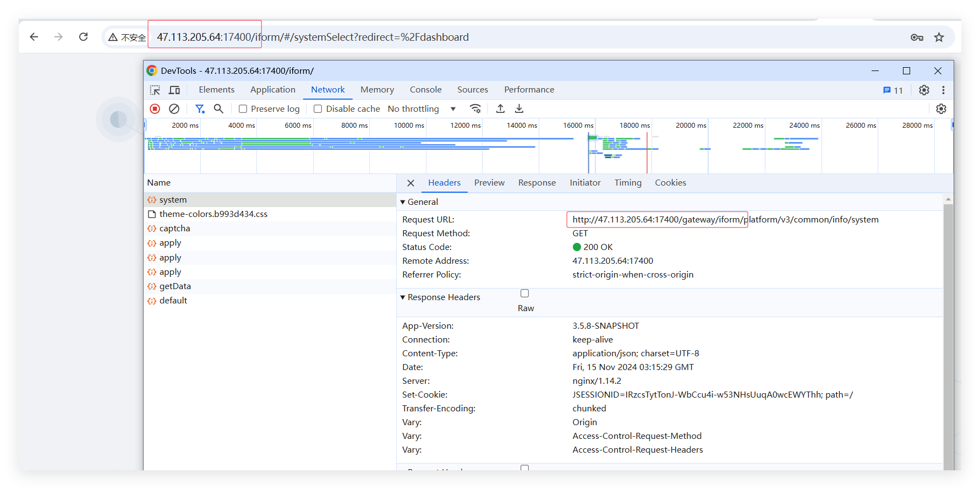This screenshot has width=980, height=489.
Task: Toggle the network filter icon
Action: tap(199, 109)
